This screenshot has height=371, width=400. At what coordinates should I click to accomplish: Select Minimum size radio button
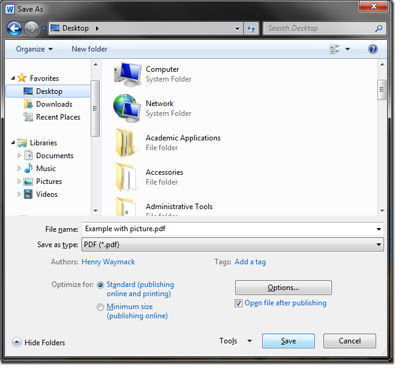coord(100,307)
